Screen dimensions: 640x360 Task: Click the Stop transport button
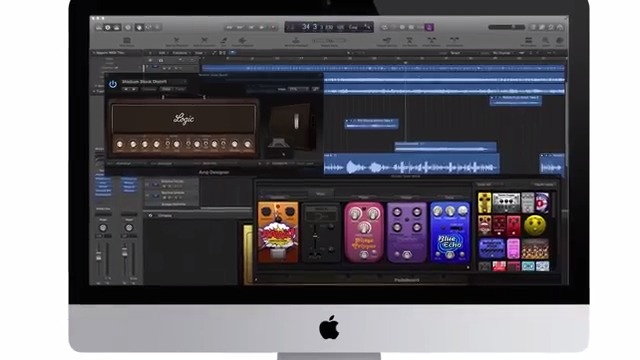(251, 27)
